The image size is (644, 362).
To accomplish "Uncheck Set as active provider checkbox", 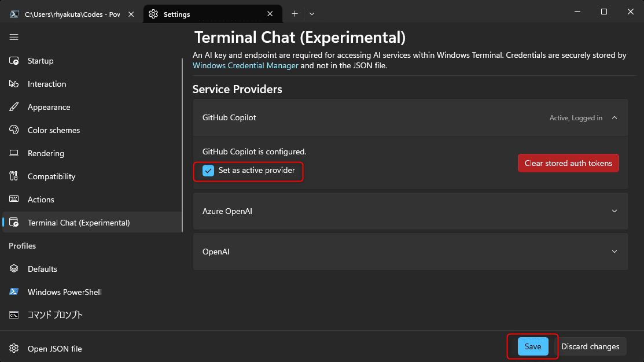I will coord(208,171).
